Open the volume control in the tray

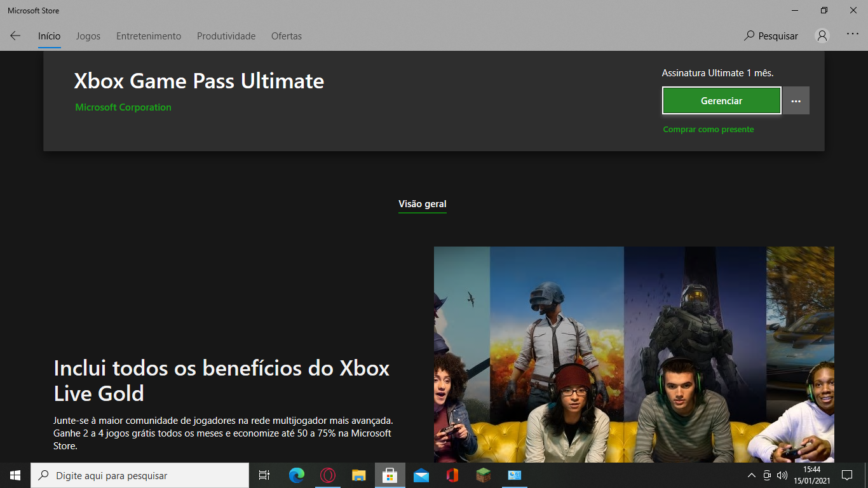[782, 475]
